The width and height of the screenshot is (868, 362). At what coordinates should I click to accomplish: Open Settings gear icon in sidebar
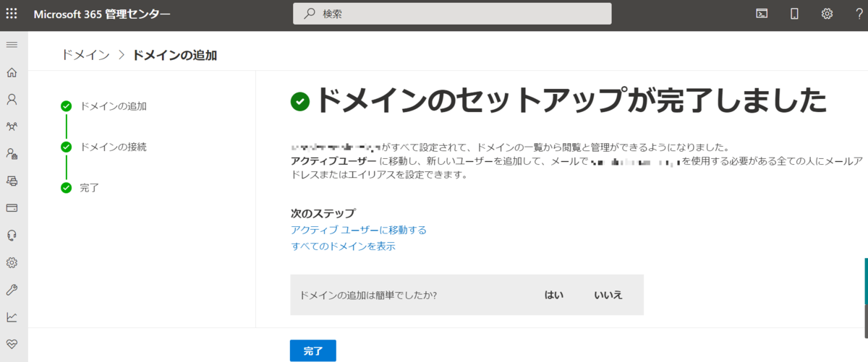click(12, 262)
